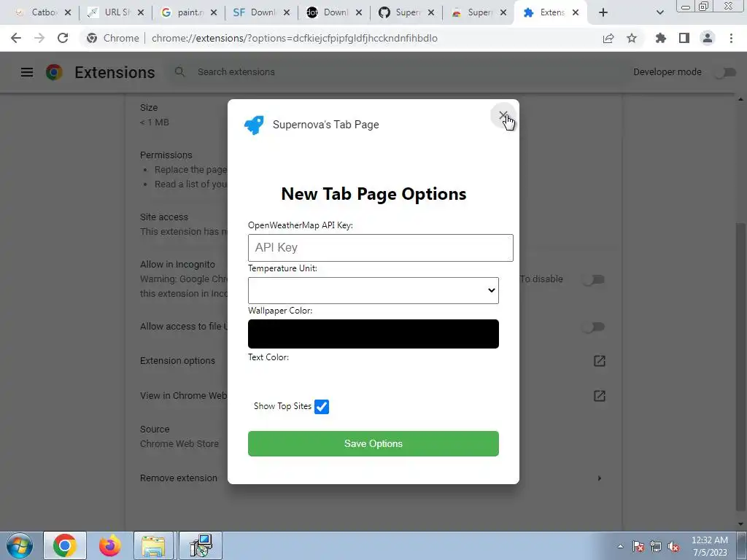Screen dimensions: 747x560
Task: Open the Windows Start menu
Action: tap(20, 545)
